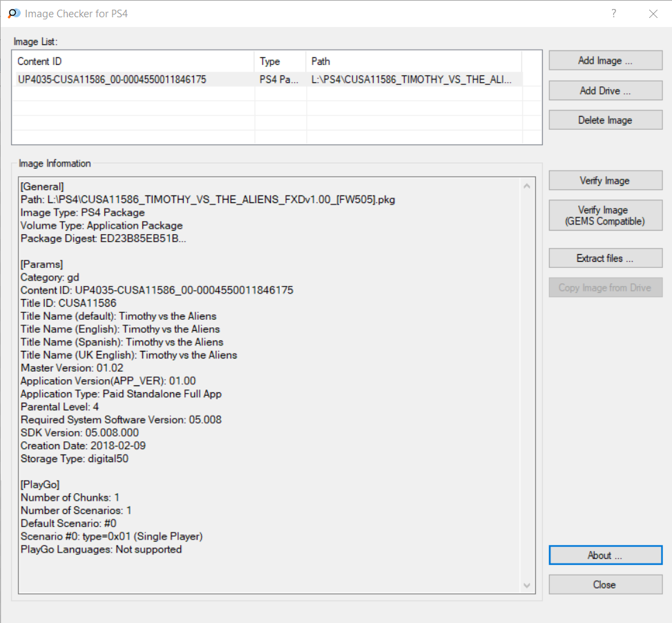Click 'Default Scenario: #0' line
The image size is (672, 623).
(x=68, y=523)
